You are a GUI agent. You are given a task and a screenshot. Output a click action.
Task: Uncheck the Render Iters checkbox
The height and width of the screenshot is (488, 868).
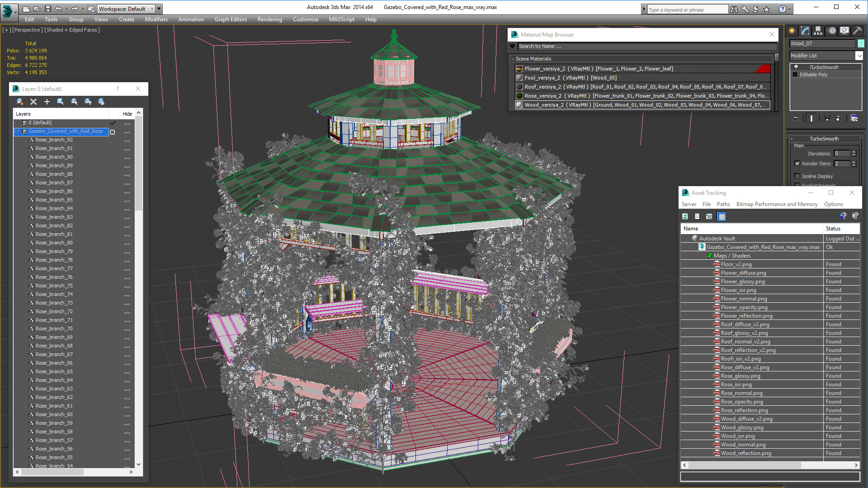point(797,164)
